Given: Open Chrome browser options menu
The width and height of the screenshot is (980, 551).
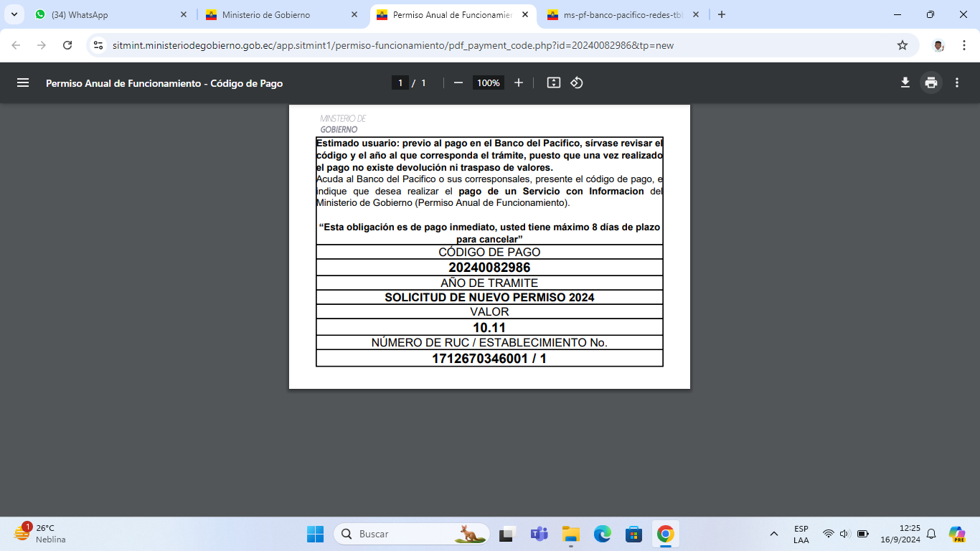Looking at the screenshot, I should point(964,45).
